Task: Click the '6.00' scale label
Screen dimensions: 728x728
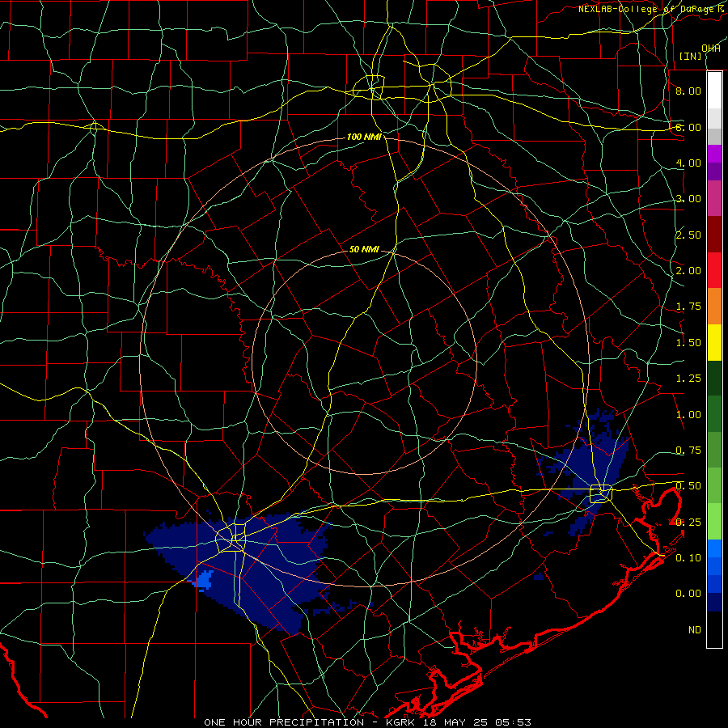Action: (688, 127)
